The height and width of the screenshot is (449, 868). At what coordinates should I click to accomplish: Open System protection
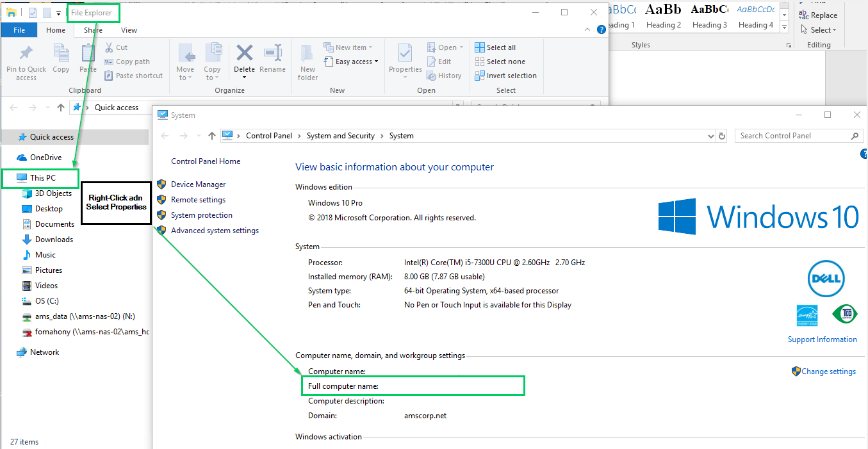[x=202, y=215]
